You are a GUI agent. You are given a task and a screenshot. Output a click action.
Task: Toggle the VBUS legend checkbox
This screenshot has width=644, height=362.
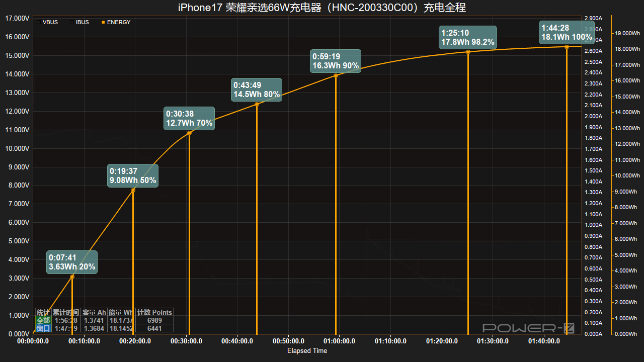point(39,22)
